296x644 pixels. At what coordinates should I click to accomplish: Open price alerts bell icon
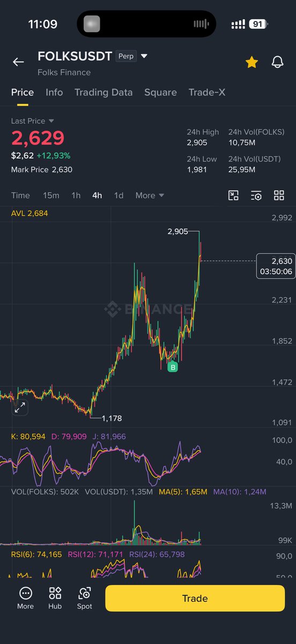click(x=277, y=62)
